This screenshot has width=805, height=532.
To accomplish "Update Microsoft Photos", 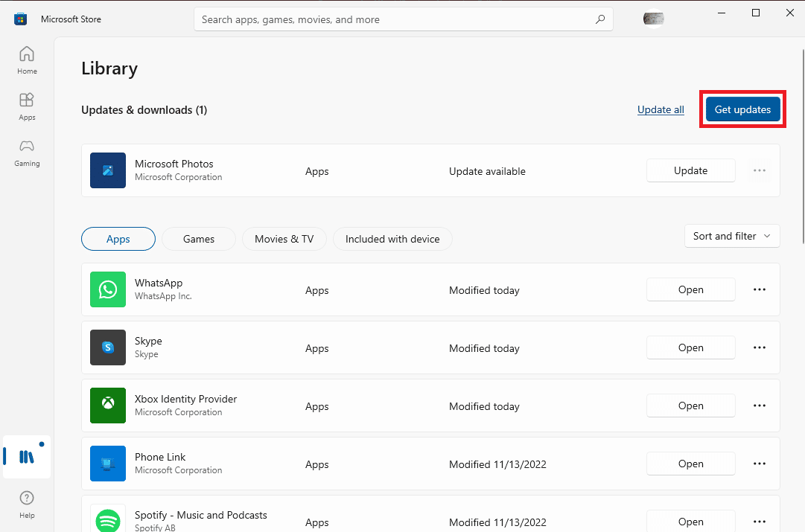I will pyautogui.click(x=690, y=170).
